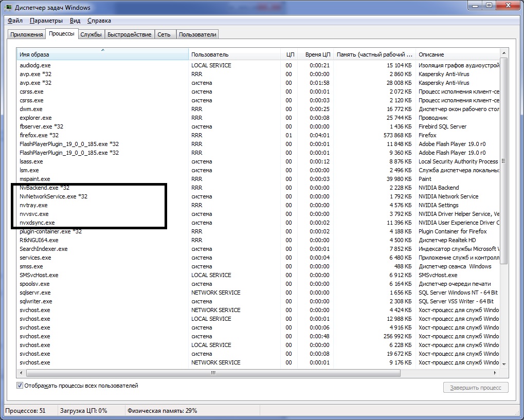Select the NvBackend.exe *32 process
The image size is (524, 420).
click(x=258, y=188)
